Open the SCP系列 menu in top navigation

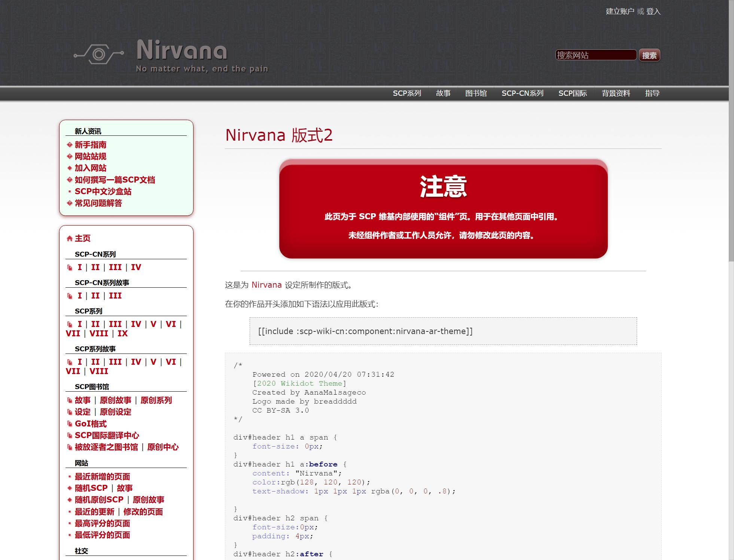point(407,93)
